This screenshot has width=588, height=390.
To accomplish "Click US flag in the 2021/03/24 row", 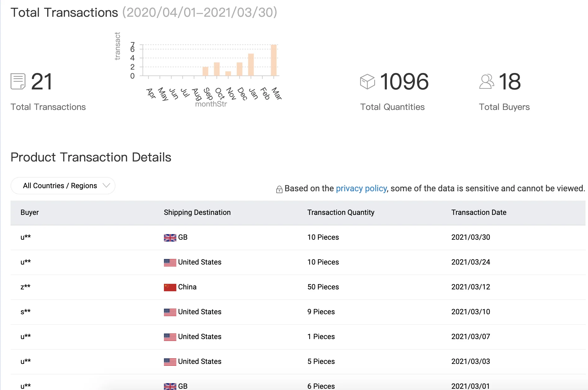I will 170,262.
